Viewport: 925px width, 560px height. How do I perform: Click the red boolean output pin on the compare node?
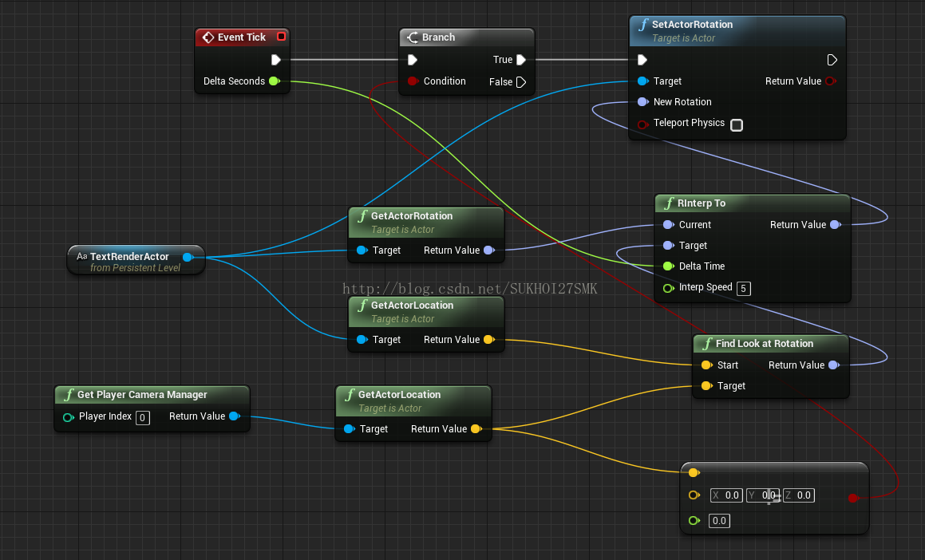[x=852, y=498]
